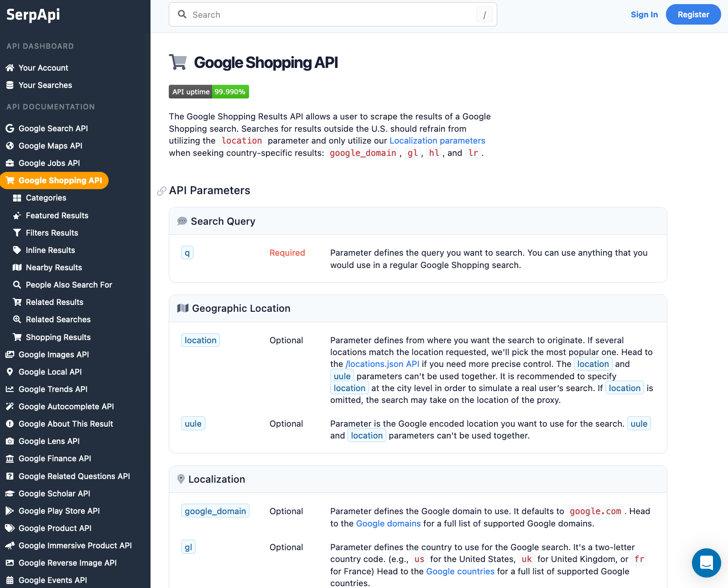Open the chat support widget
This screenshot has height=588, width=728.
[x=707, y=563]
